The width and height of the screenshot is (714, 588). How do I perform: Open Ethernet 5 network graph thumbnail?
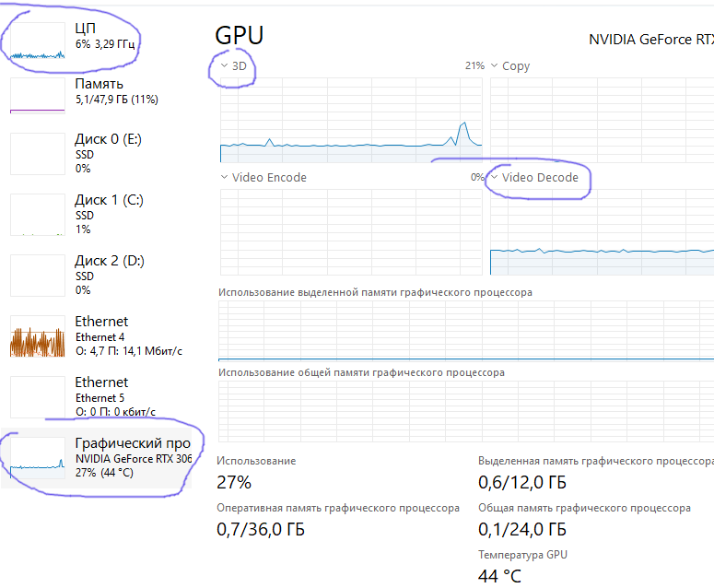pyautogui.click(x=38, y=397)
